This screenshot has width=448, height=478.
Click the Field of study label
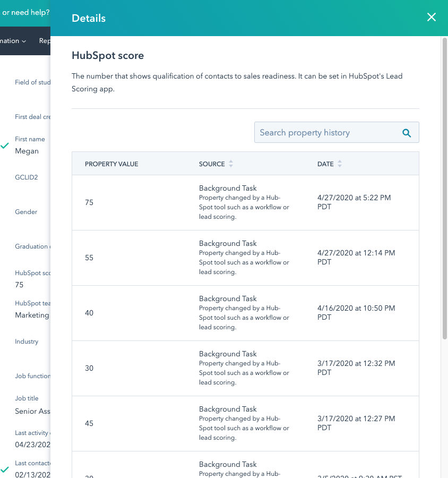[32, 82]
